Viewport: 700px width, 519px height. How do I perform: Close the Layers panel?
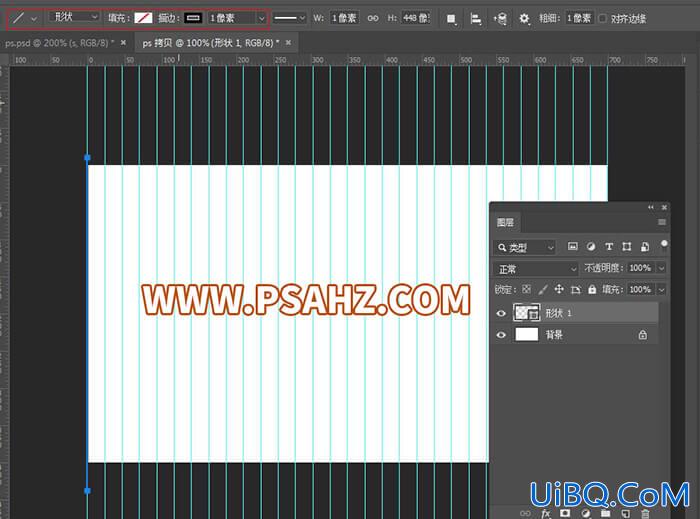[x=664, y=208]
